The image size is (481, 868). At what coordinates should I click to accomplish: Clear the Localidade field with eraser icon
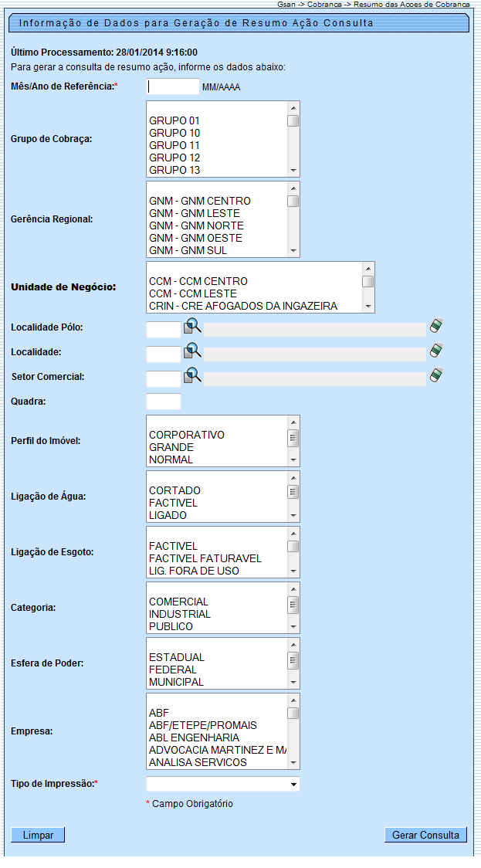(437, 351)
